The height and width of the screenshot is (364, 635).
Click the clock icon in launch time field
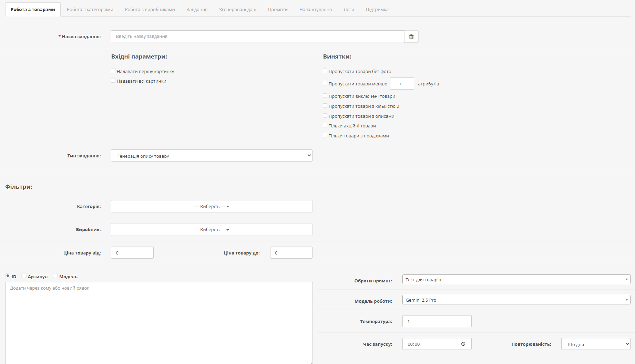point(463,344)
